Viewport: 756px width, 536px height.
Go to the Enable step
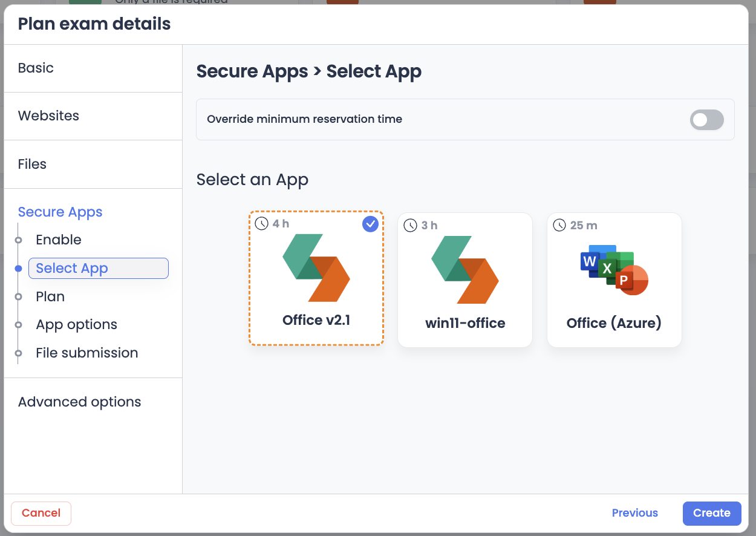pyautogui.click(x=58, y=240)
